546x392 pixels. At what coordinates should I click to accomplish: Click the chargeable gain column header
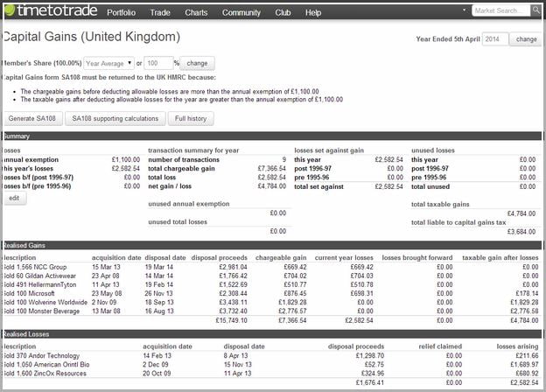pyautogui.click(x=281, y=257)
